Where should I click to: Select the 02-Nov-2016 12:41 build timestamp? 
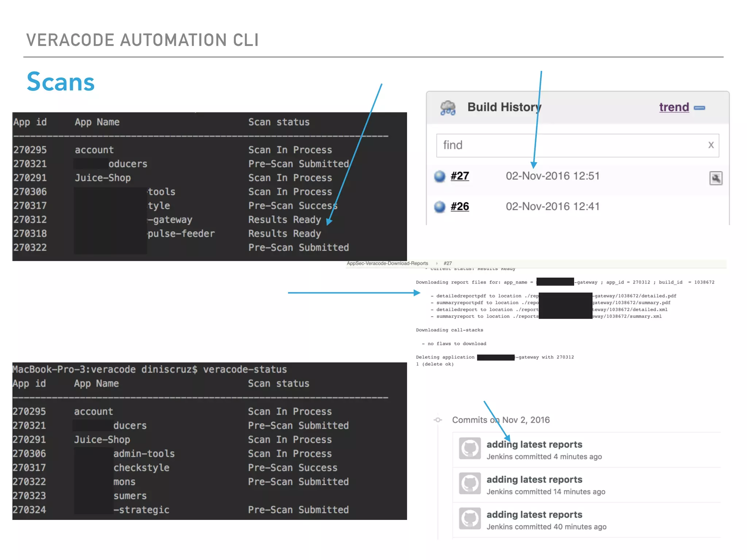pyautogui.click(x=553, y=206)
